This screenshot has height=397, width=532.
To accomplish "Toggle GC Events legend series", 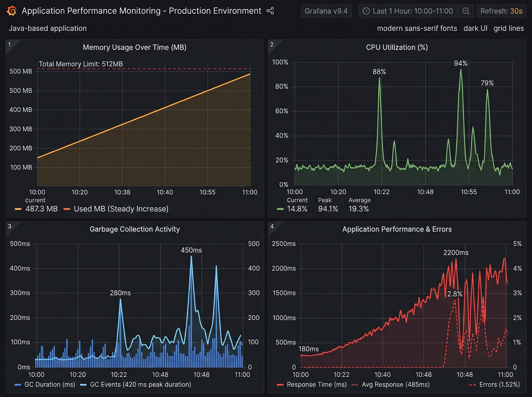I will point(136,385).
